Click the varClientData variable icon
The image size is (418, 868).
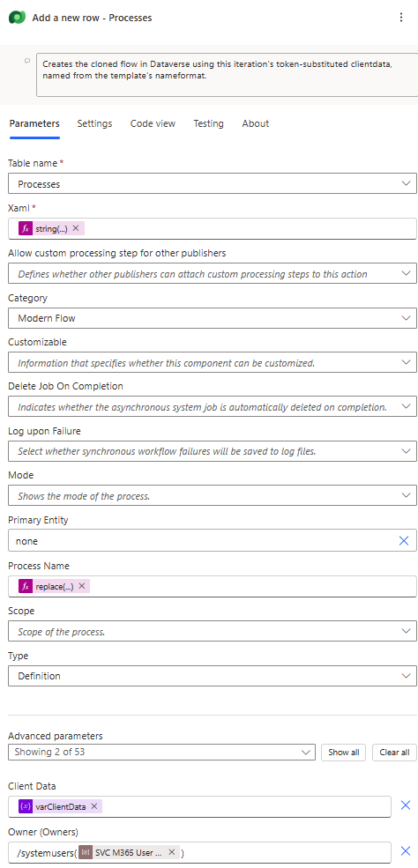point(26,806)
